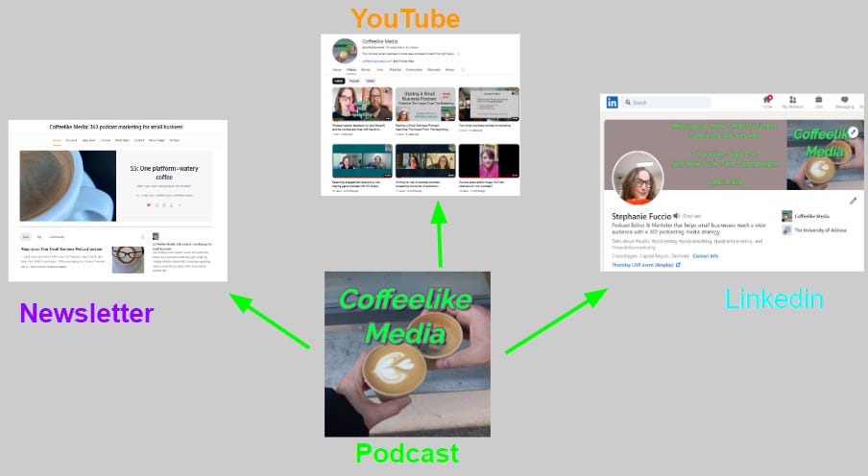Click the newsletter title 'Coffeelike Media: 360 podcast marketing'
868x476 pixels.
click(116, 127)
